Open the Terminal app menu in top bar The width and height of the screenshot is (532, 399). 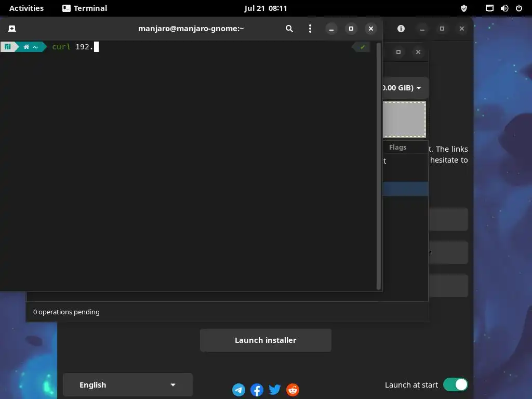click(x=85, y=8)
